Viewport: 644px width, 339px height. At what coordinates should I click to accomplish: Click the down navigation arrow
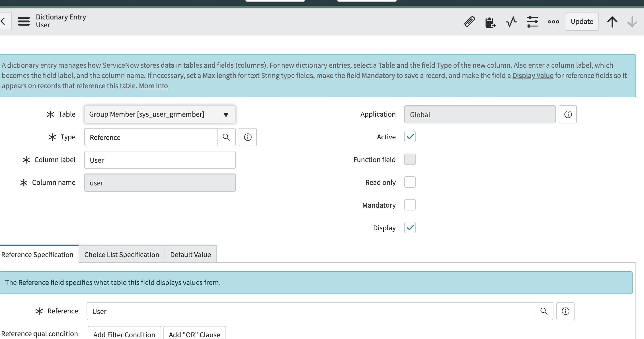point(632,22)
